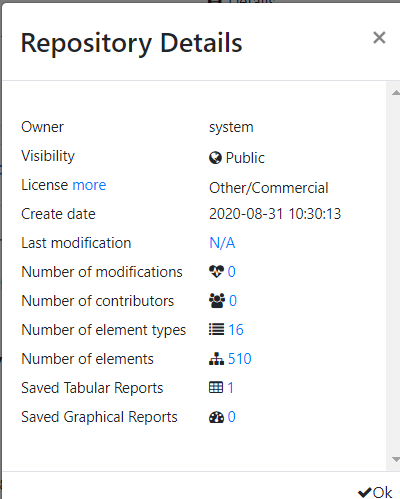
Task: Open the contributors count 0 link
Action: pos(233,301)
